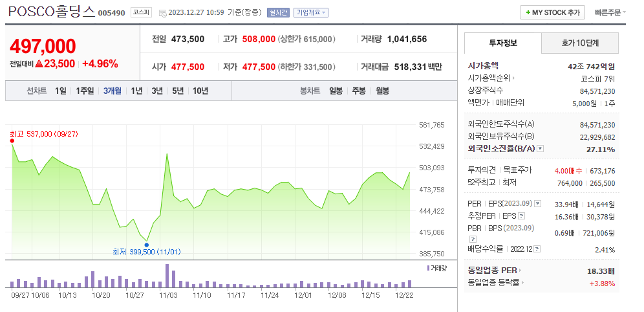Viewport: 644px width, 312px height.
Task: Open the help icon beside 배당수익률 2022.12
Action: [x=537, y=249]
